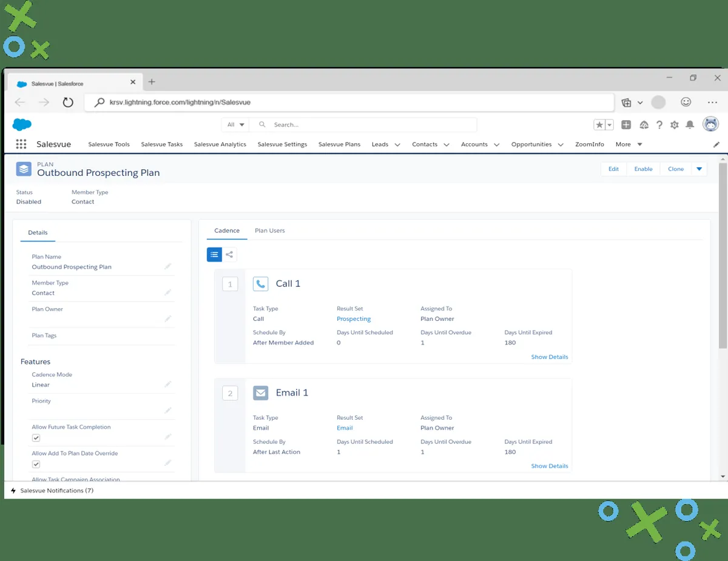Screen dimensions: 728x561
Task: Expand the Favorites list dropdown arrow
Action: click(x=610, y=124)
